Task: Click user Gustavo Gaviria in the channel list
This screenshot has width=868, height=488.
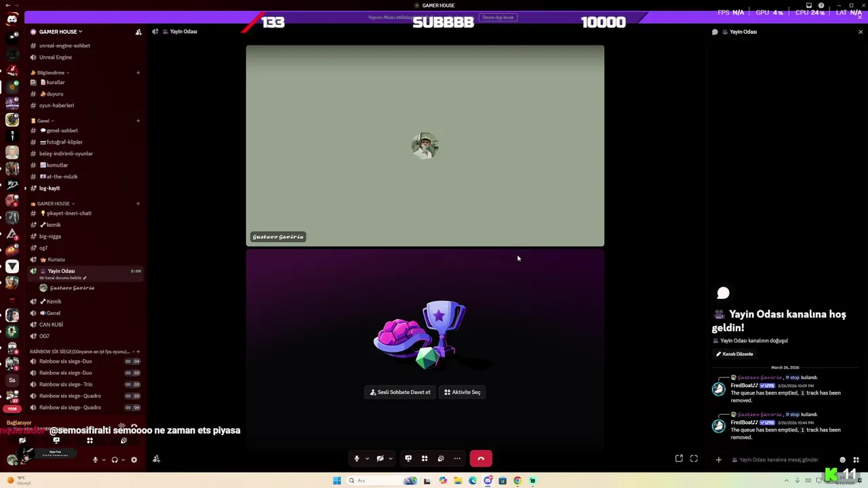Action: click(x=67, y=288)
